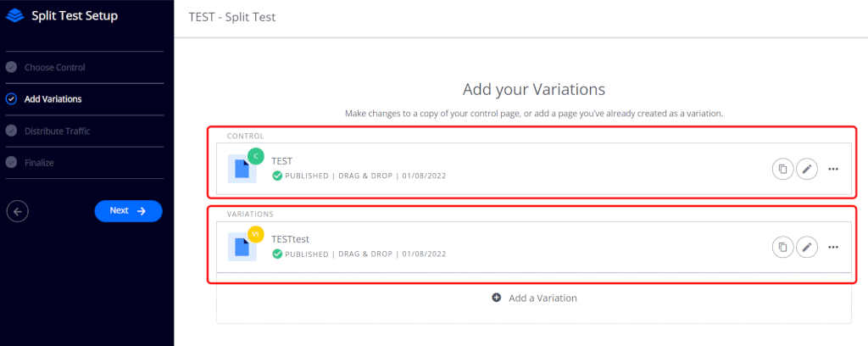The width and height of the screenshot is (868, 346).
Task: Jump to the Distribute Traffic step
Action: [57, 131]
